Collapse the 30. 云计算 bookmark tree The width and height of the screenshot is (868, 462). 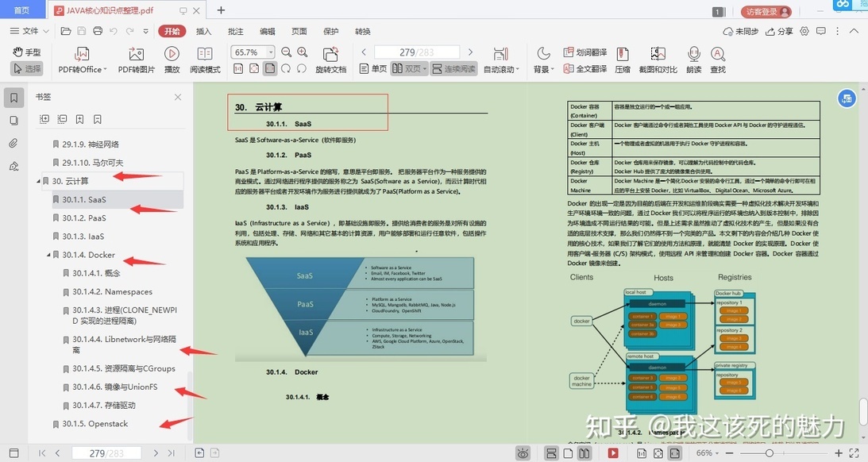click(39, 182)
